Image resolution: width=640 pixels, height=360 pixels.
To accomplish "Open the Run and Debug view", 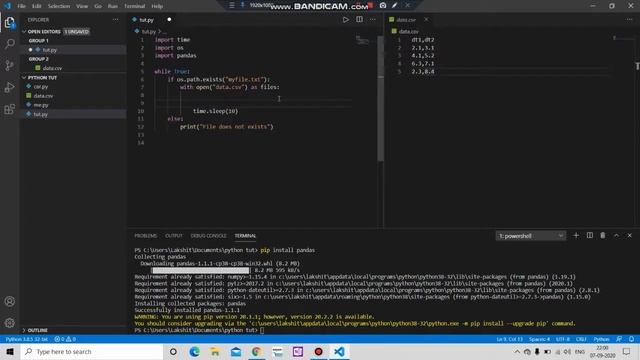I will (9, 87).
